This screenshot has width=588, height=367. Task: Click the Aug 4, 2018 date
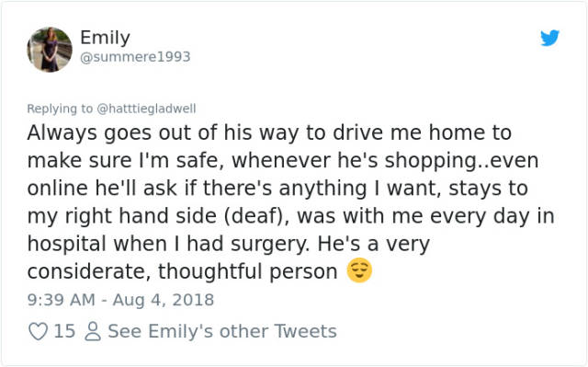point(164,300)
